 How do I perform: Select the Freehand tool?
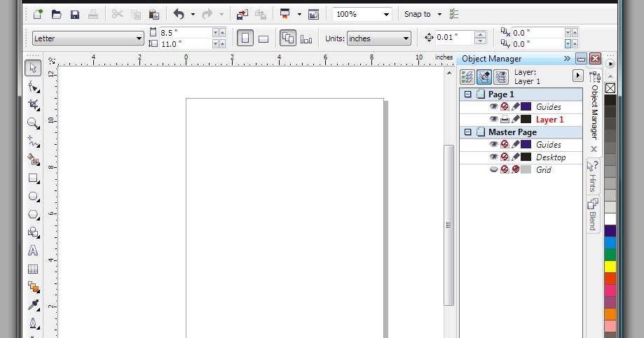click(x=33, y=141)
